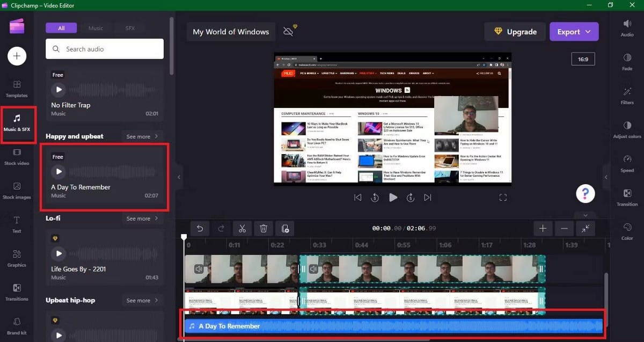Toggle fullscreen preview mode
Image resolution: width=644 pixels, height=342 pixels.
click(503, 197)
